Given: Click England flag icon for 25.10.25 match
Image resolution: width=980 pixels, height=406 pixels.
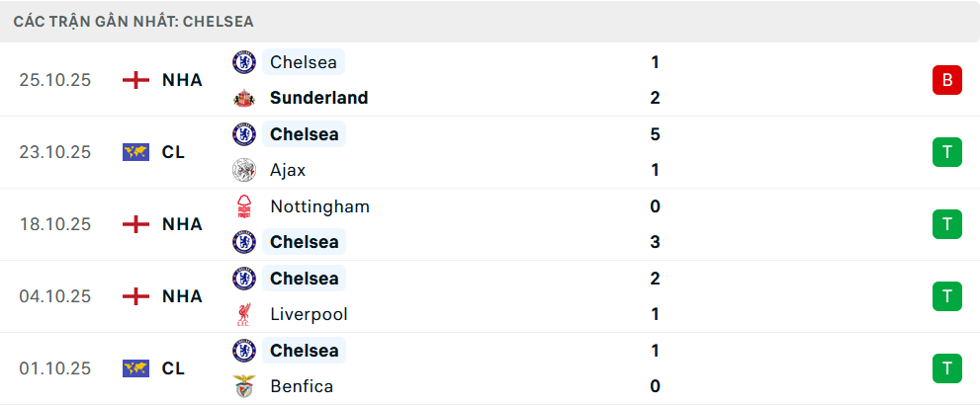Looking at the screenshot, I should pos(135,80).
